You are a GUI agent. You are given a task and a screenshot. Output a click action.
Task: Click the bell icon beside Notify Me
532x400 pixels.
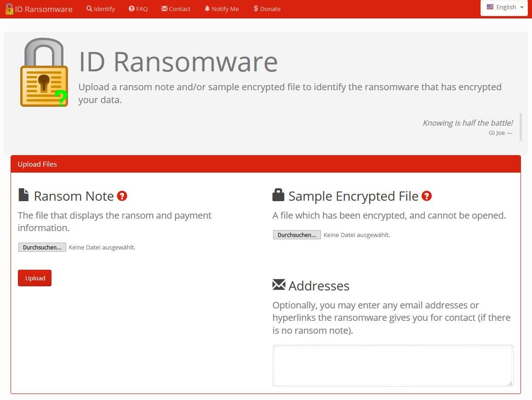(x=207, y=8)
